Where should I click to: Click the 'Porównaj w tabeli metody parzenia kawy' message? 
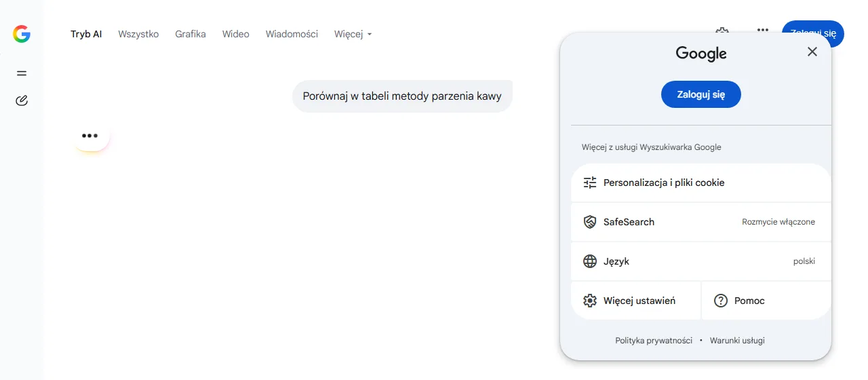tap(402, 96)
